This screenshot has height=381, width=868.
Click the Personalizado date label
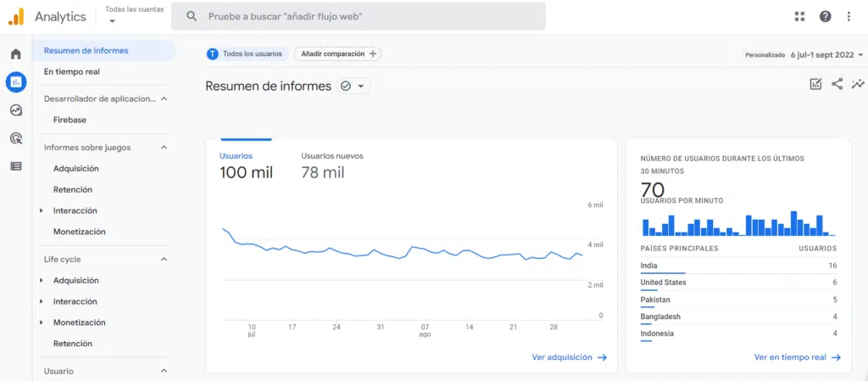[x=765, y=55]
